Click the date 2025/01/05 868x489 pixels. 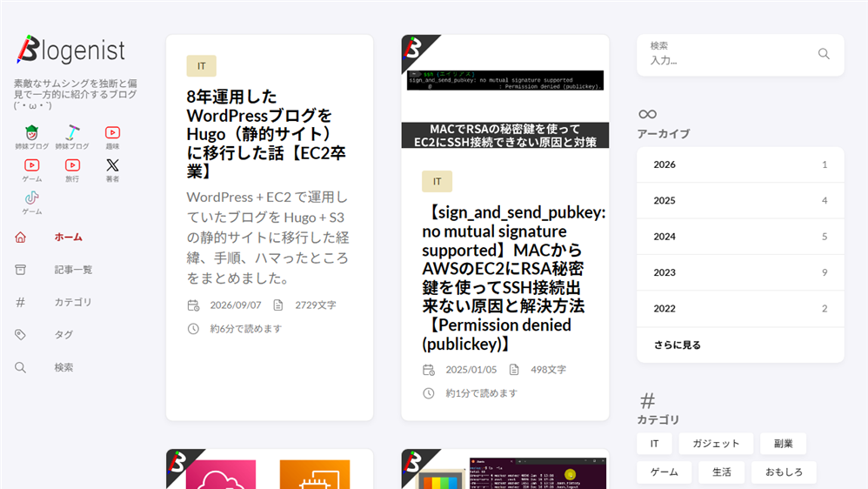[x=471, y=370]
